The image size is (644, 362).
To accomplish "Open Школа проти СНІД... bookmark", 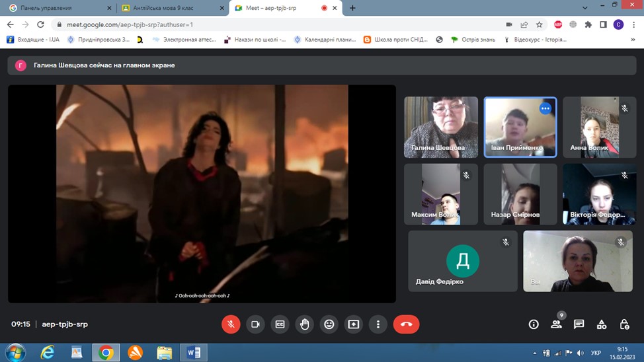I will (396, 40).
